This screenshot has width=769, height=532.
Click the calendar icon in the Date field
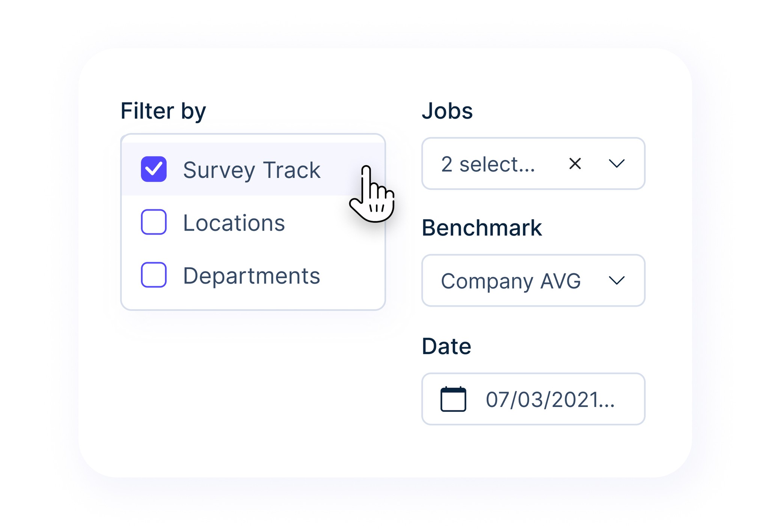coord(454,399)
